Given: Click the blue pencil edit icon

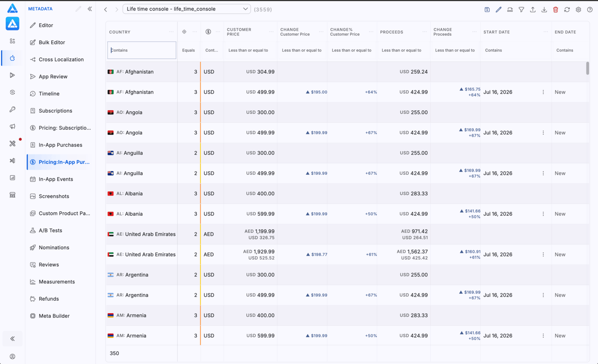Looking at the screenshot, I should click(x=498, y=10).
